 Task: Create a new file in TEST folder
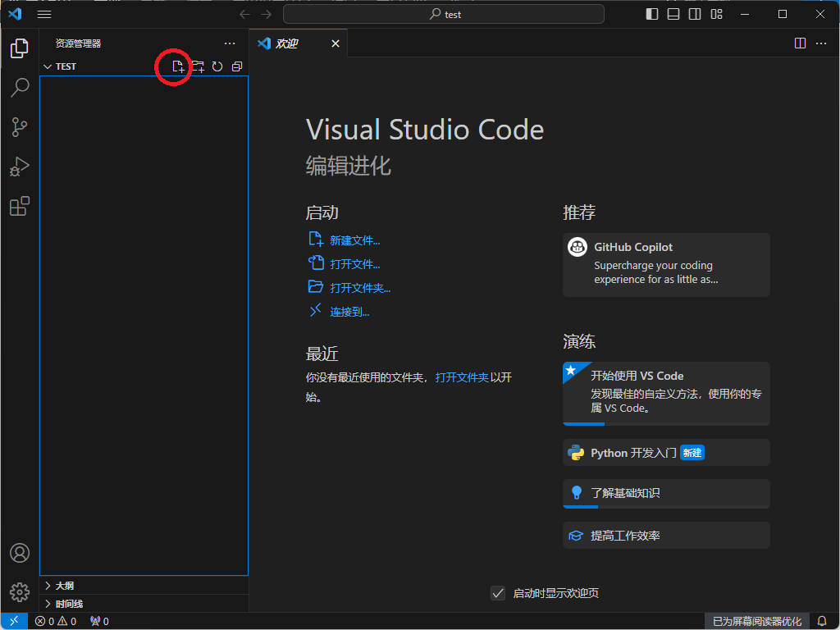pos(178,66)
